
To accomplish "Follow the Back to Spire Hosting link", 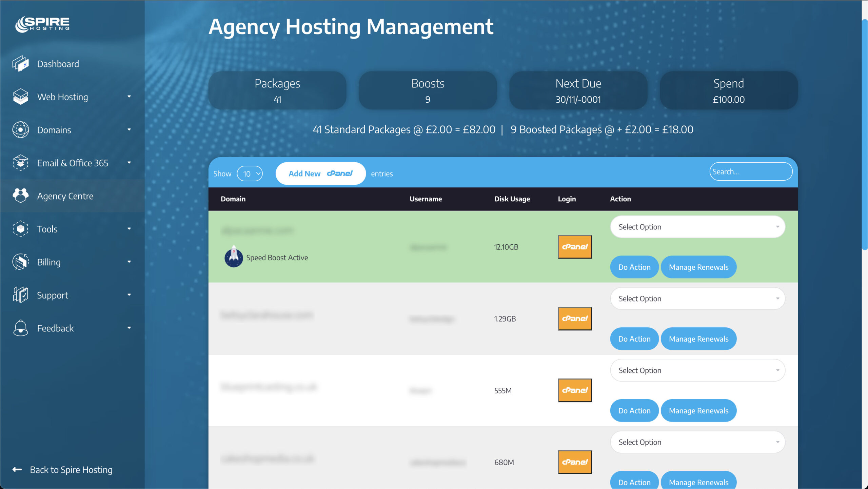I will pos(71,470).
